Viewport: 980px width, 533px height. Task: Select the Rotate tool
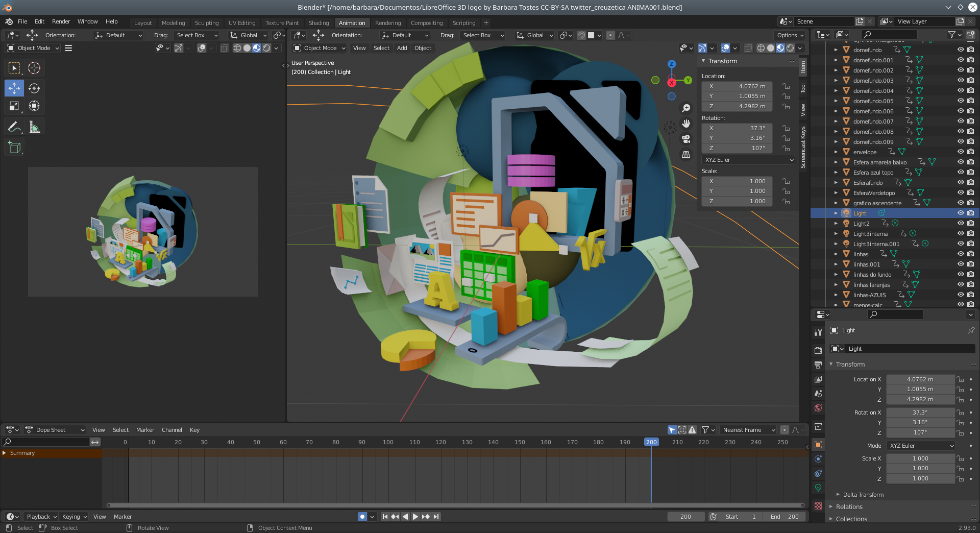[34, 88]
